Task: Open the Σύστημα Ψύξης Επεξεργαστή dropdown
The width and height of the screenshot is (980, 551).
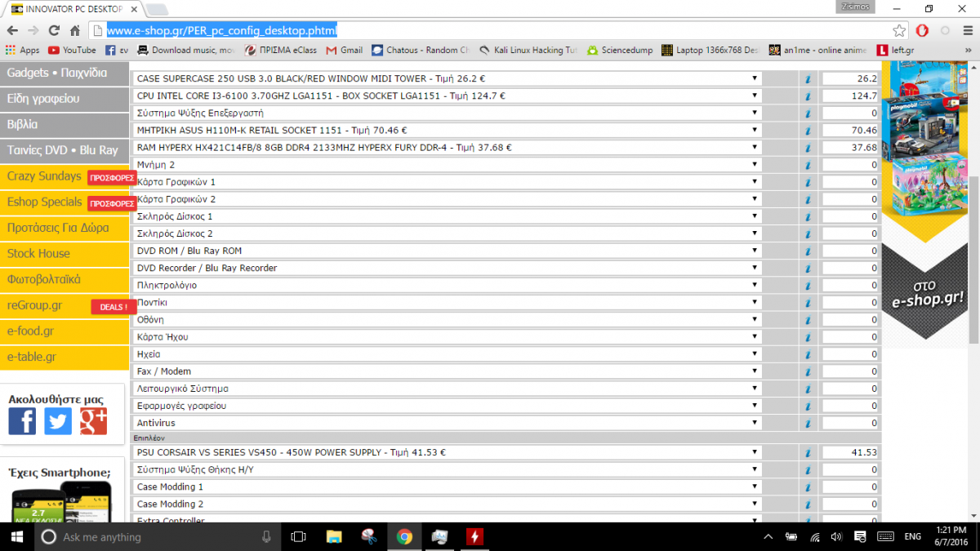Action: tap(448, 113)
